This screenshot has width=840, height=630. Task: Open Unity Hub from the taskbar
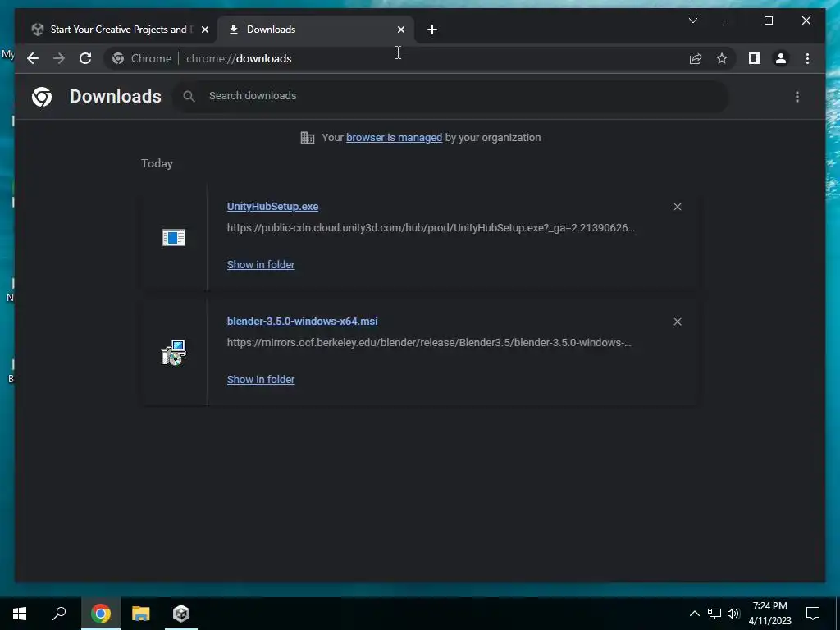coord(181,614)
